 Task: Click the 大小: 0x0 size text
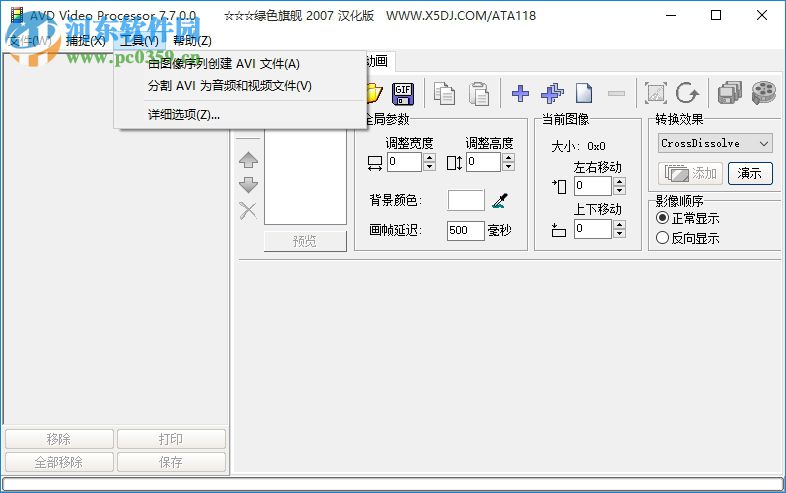(578, 146)
